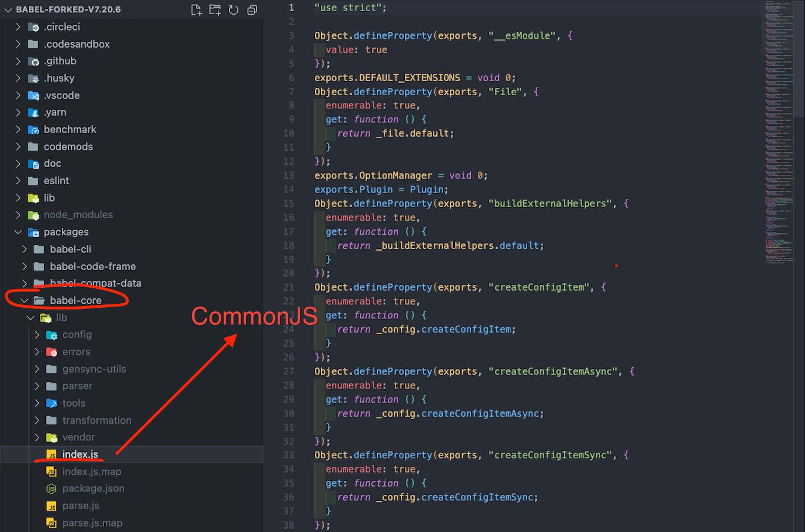Click the .vscode folder icon
Screen dimensions: 805x532
pyautogui.click(x=34, y=95)
